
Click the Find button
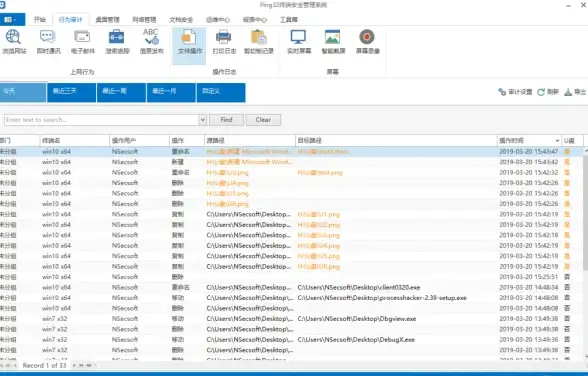tap(226, 120)
